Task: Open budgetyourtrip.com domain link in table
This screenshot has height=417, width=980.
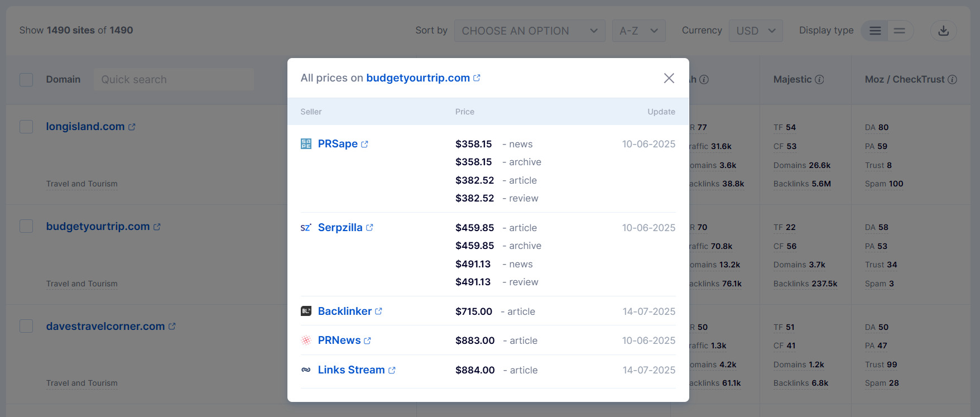Action: pos(98,227)
